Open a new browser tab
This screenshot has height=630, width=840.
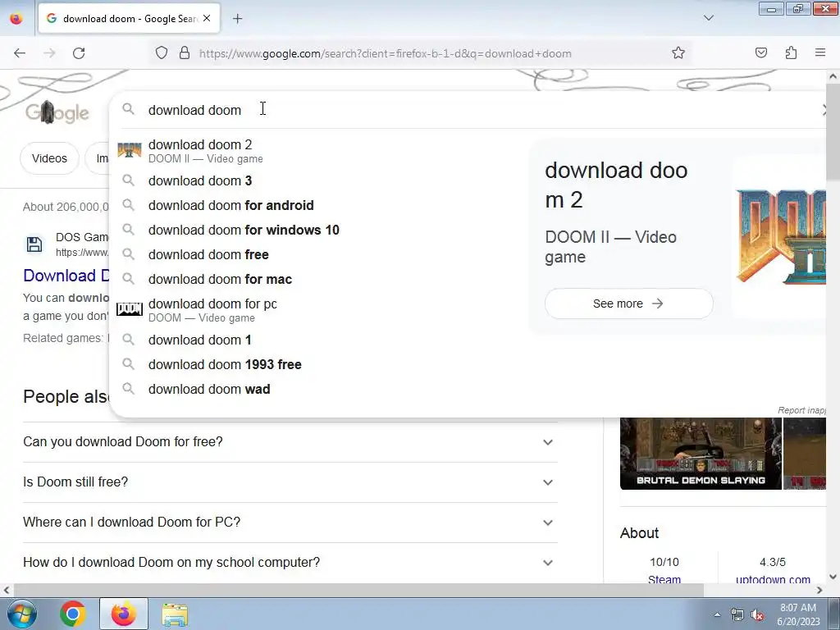[x=237, y=19]
